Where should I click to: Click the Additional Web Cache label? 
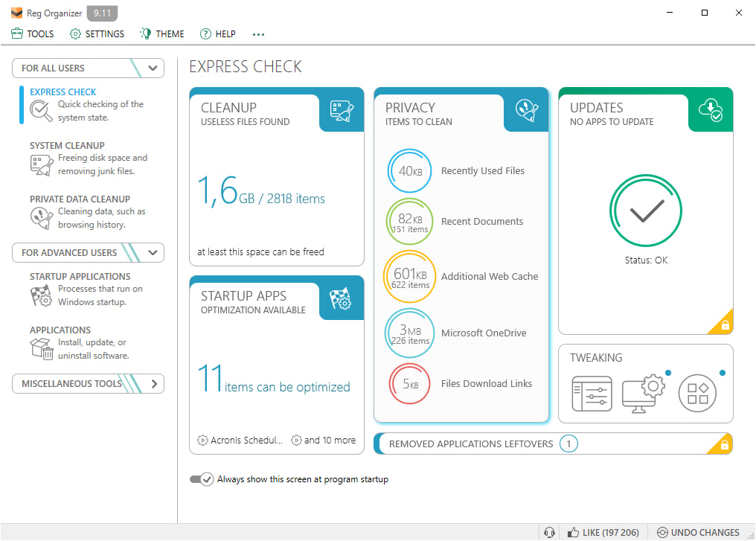(490, 276)
